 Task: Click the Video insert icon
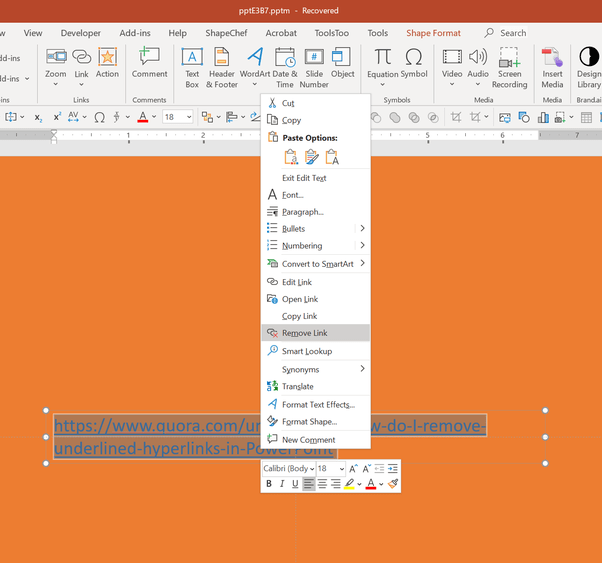pyautogui.click(x=452, y=57)
